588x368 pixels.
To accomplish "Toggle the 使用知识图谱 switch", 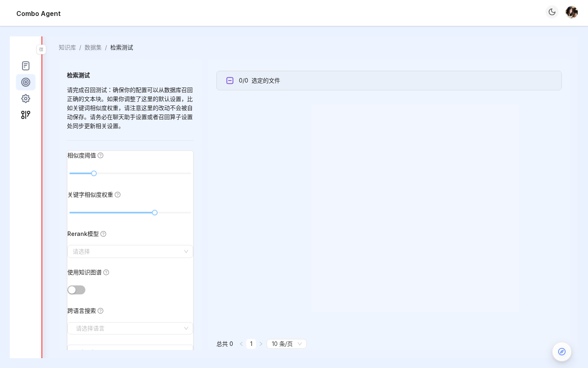I will click(x=76, y=290).
